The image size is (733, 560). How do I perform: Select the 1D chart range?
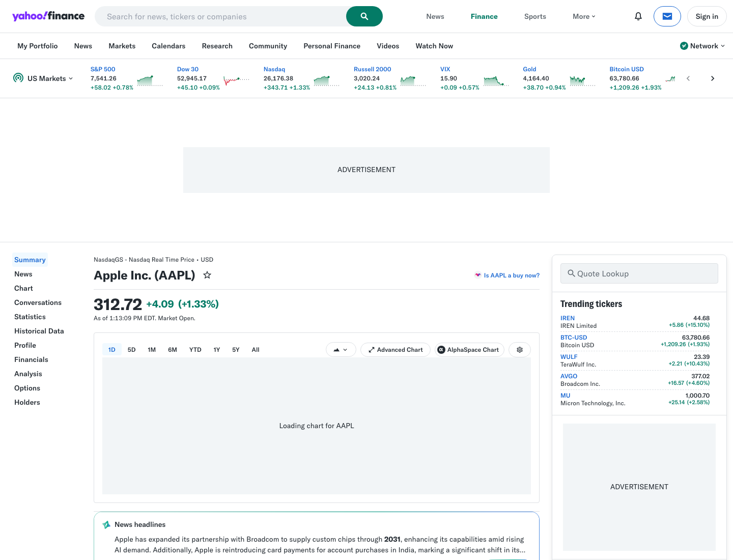pyautogui.click(x=112, y=350)
